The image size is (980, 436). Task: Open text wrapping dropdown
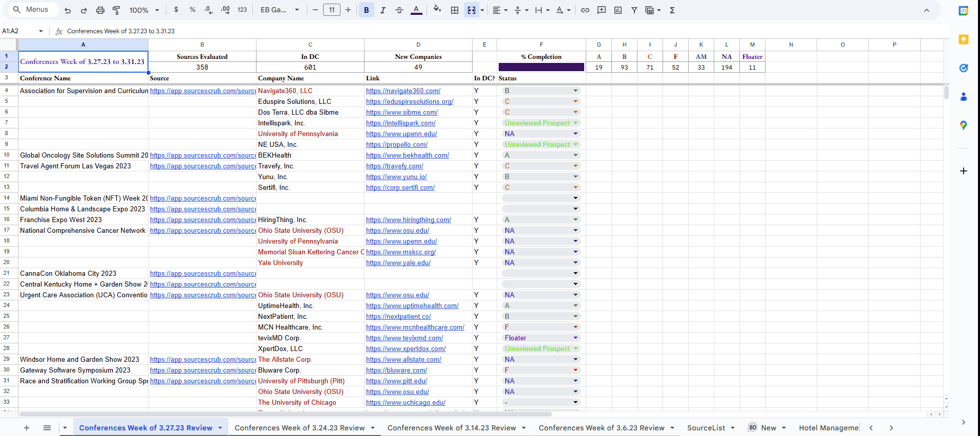542,10
